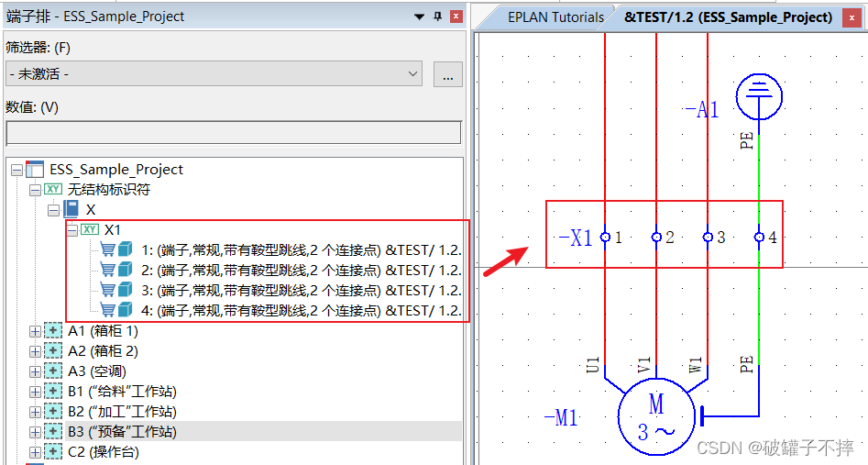Open the filter dropdown showing 未激活
Image resolution: width=868 pixels, height=465 pixels.
click(214, 73)
